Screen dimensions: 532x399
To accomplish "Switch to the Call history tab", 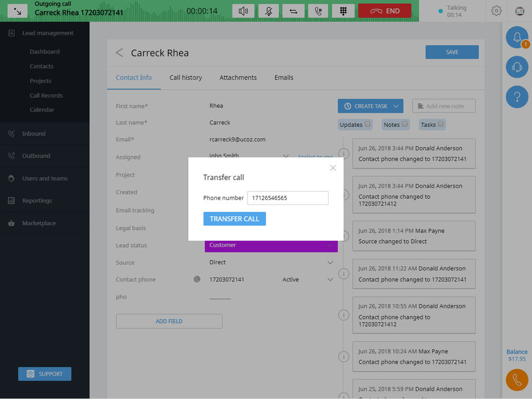I will 186,78.
